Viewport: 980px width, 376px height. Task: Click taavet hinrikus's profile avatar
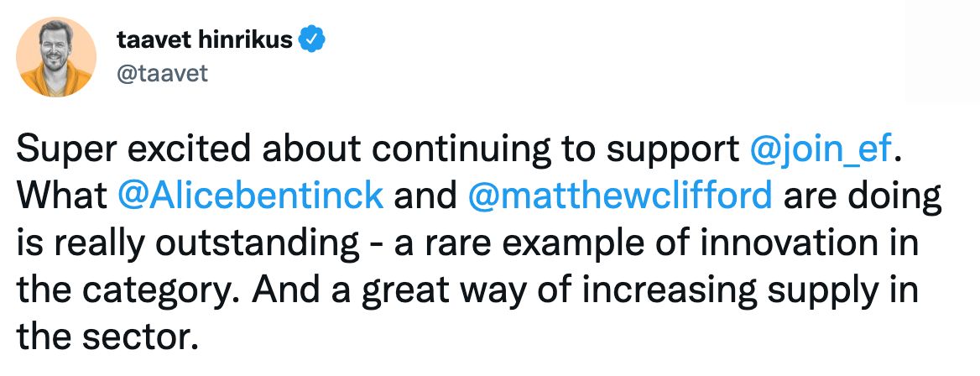tap(56, 56)
